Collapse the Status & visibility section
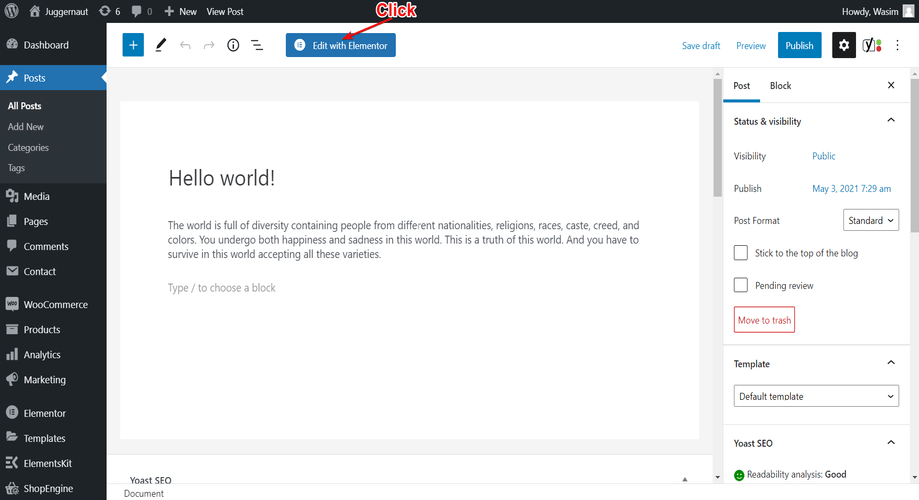The height and width of the screenshot is (500, 919). pyautogui.click(x=891, y=121)
